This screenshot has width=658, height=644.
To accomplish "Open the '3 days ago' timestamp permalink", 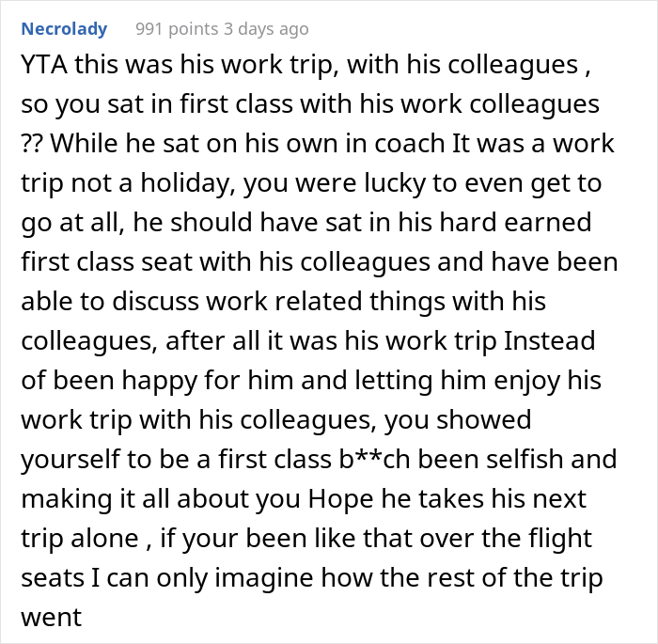I will point(266,29).
